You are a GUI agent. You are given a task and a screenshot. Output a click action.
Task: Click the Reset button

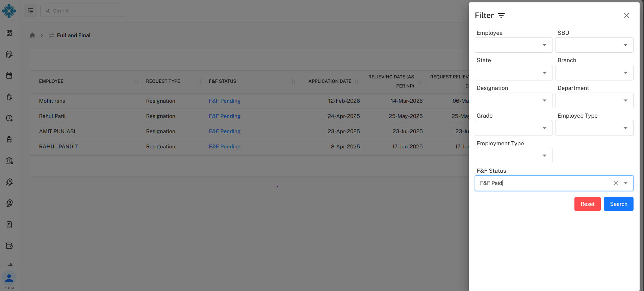587,204
